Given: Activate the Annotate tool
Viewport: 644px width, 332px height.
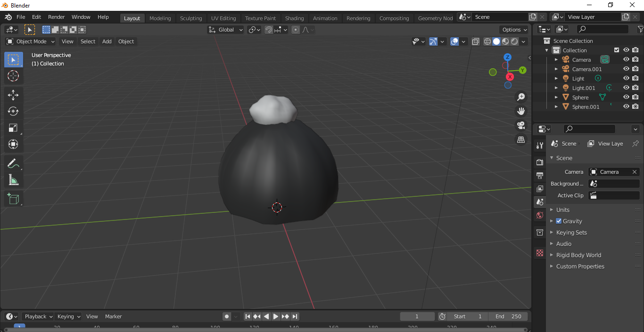Looking at the screenshot, I should (13, 163).
